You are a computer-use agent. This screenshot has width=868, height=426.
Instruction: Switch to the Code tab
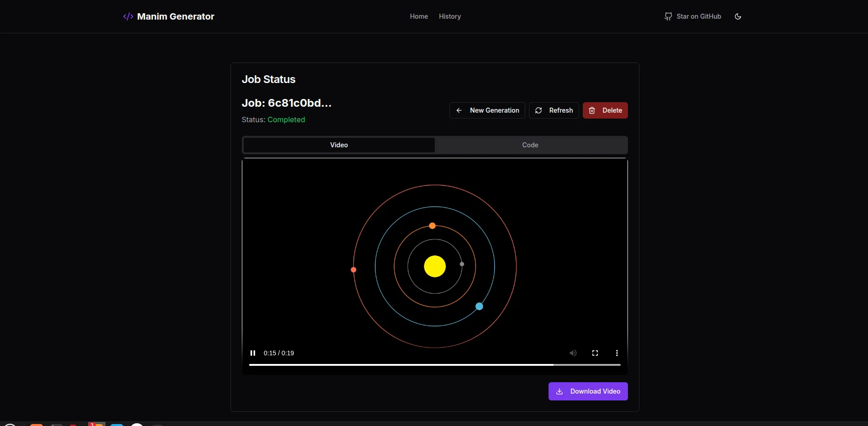point(530,145)
